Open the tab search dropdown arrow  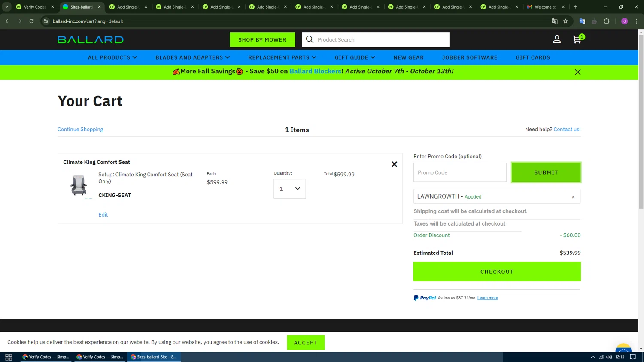coord(6,7)
